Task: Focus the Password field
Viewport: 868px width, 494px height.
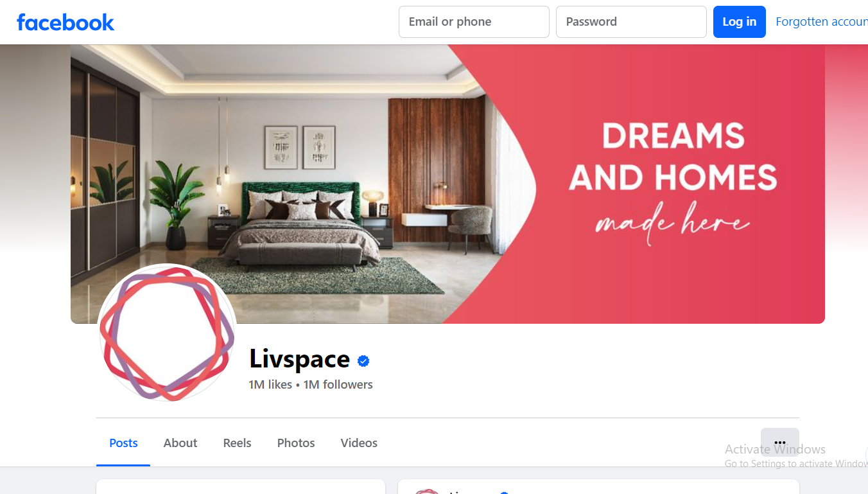Action: 631,22
